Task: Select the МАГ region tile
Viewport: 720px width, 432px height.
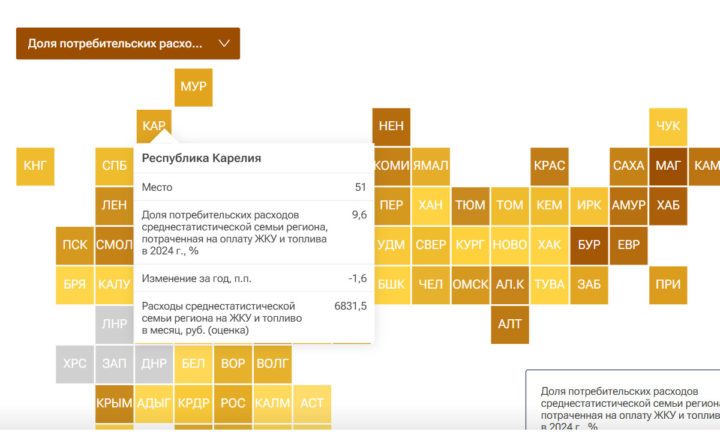Action: point(668,166)
